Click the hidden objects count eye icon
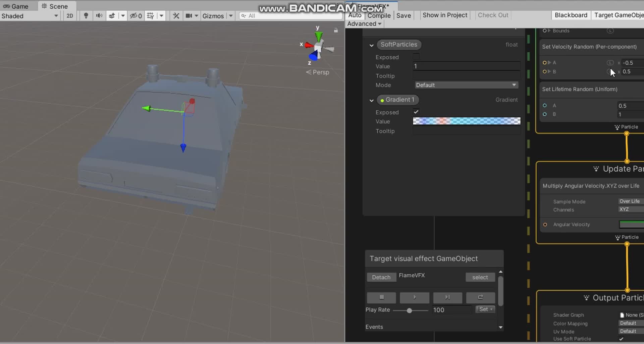644x344 pixels. [x=136, y=15]
